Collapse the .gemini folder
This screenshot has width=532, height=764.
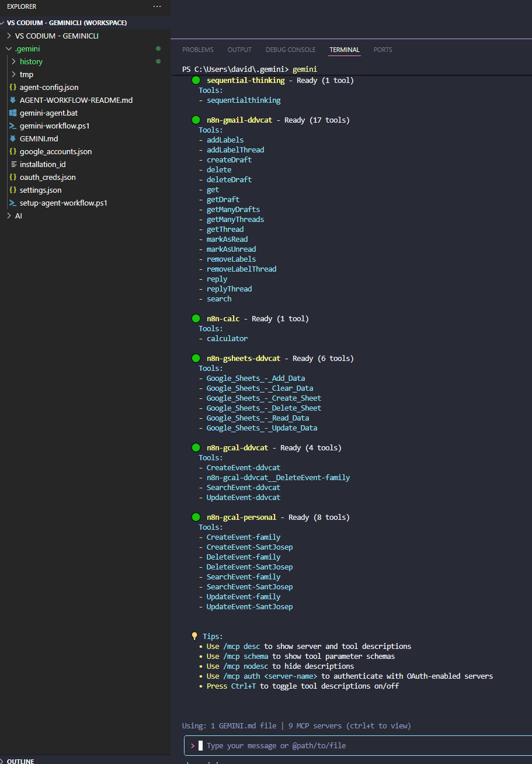click(x=28, y=48)
